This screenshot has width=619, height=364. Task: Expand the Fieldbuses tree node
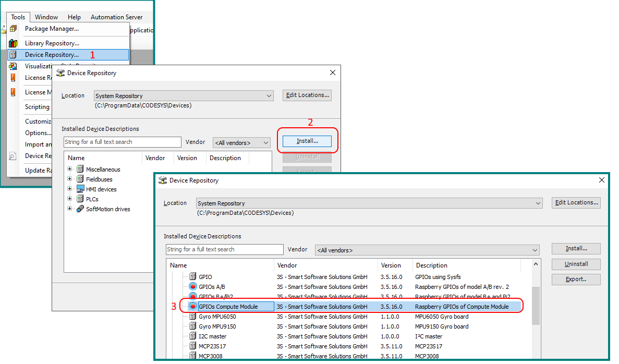pyautogui.click(x=70, y=179)
